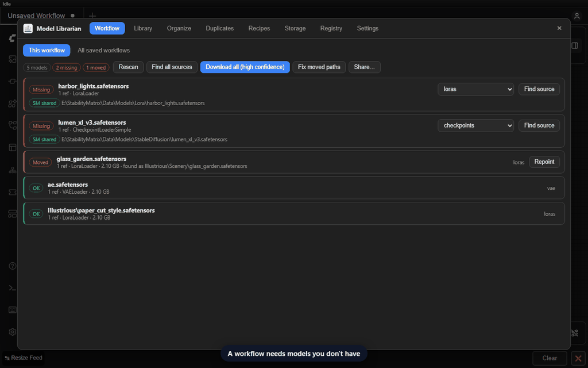Open the model hierarchy icon in the sidebar
Viewport: 588px width, 368px height.
pyautogui.click(x=13, y=170)
